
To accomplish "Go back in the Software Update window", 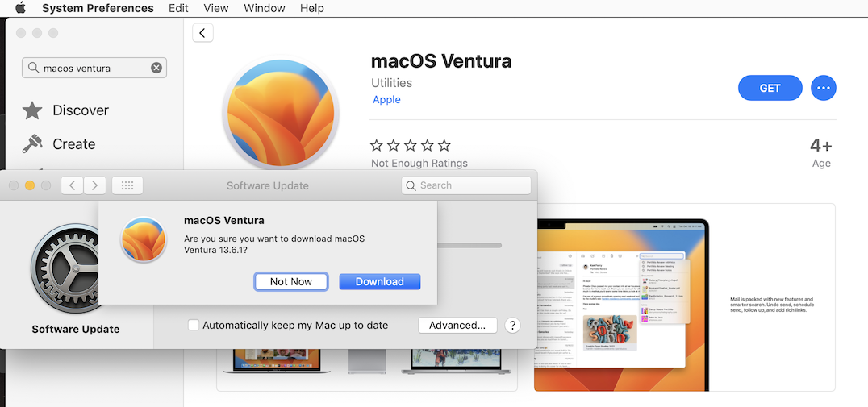I will (72, 185).
